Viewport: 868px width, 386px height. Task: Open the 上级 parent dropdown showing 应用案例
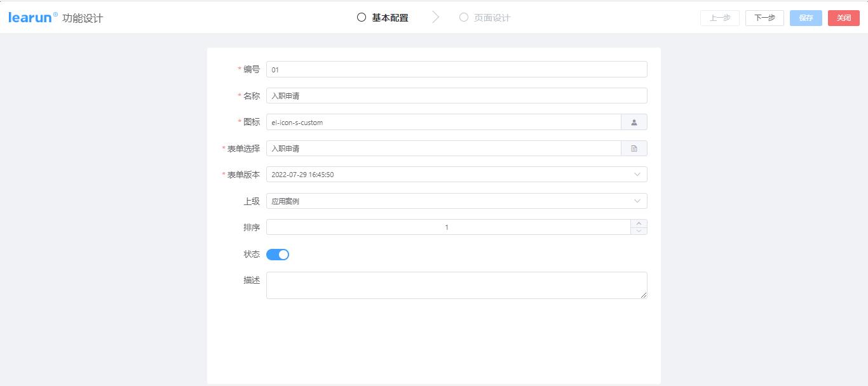(638, 201)
